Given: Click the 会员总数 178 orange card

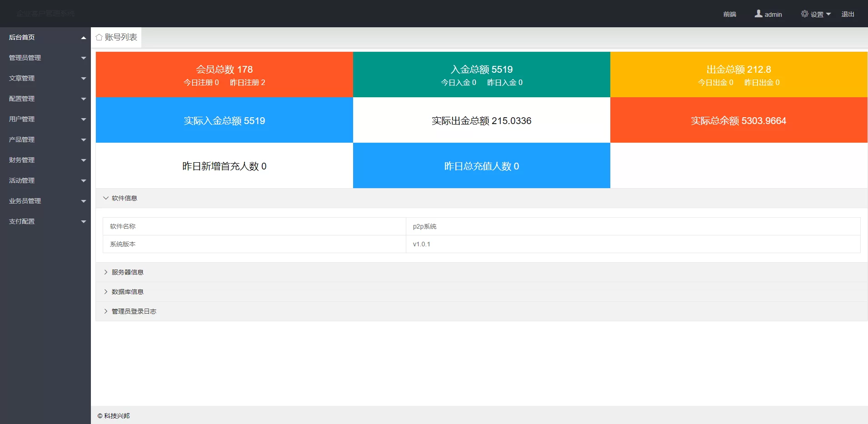Looking at the screenshot, I should click(224, 75).
